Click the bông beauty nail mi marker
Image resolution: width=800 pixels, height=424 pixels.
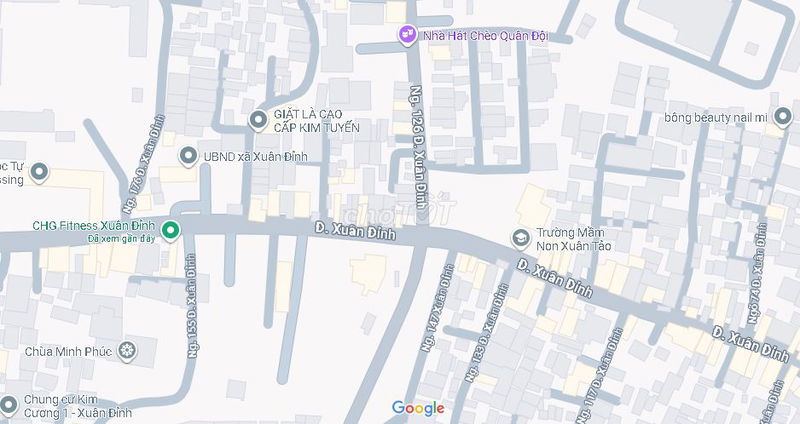pyautogui.click(x=782, y=117)
